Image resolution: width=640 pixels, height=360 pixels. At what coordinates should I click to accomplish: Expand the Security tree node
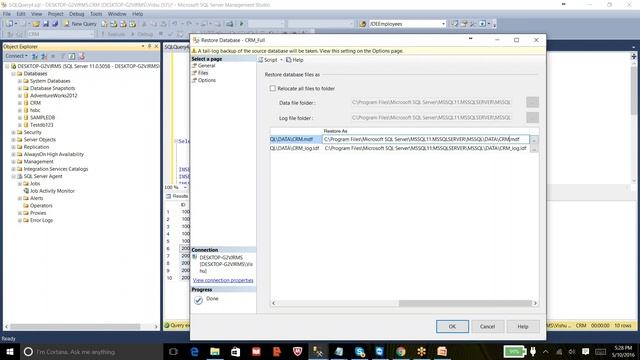[13, 133]
